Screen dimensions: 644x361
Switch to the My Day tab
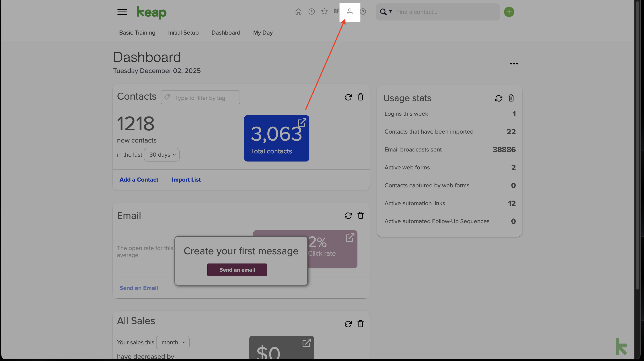point(263,33)
